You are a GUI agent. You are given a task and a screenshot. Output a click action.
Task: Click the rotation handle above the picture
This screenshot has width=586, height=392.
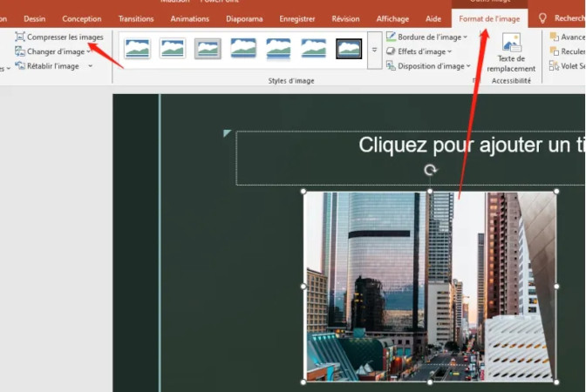click(x=430, y=170)
